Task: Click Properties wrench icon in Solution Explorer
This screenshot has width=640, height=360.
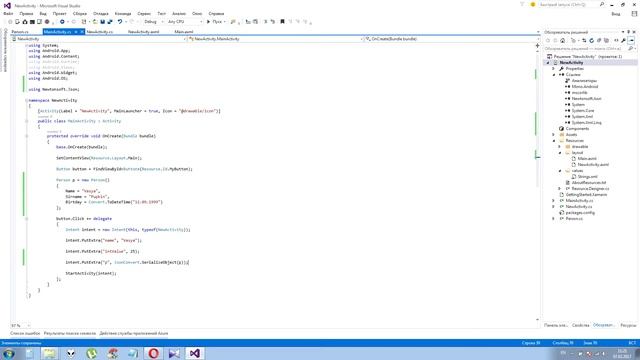Action: [623, 40]
